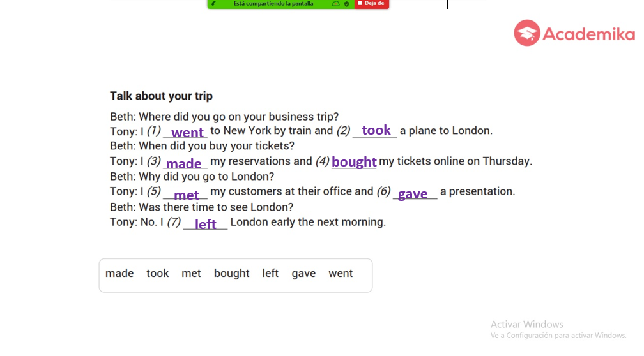Select the word 'went' in the word bank
The height and width of the screenshot is (356, 644).
pos(341,273)
